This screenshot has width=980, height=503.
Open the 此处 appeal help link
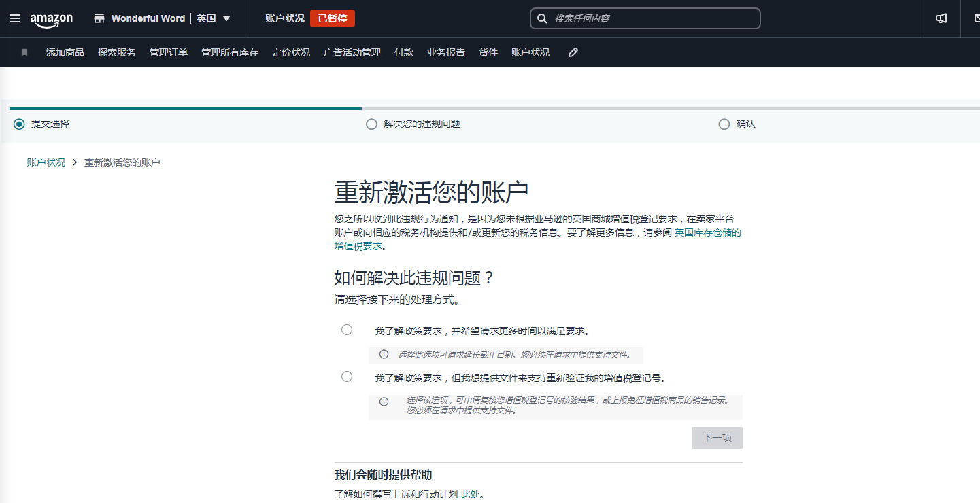[x=471, y=494]
